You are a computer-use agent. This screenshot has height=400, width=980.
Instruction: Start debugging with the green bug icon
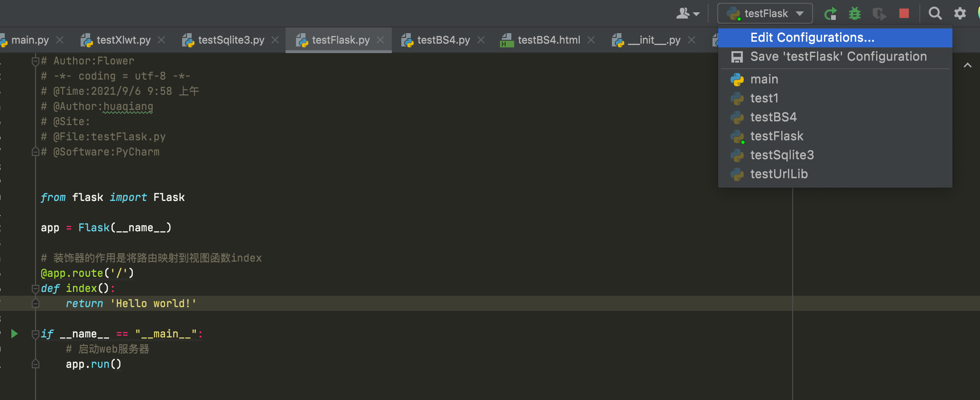tap(855, 14)
